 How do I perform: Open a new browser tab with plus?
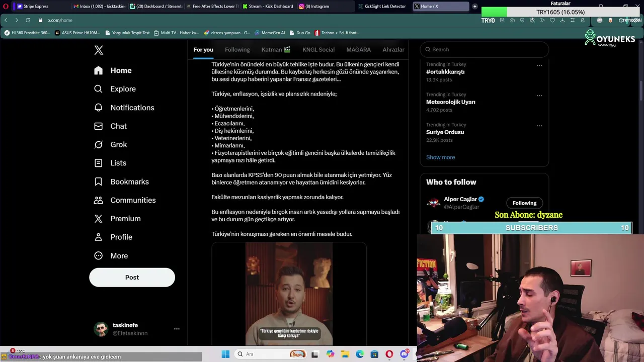pyautogui.click(x=474, y=6)
